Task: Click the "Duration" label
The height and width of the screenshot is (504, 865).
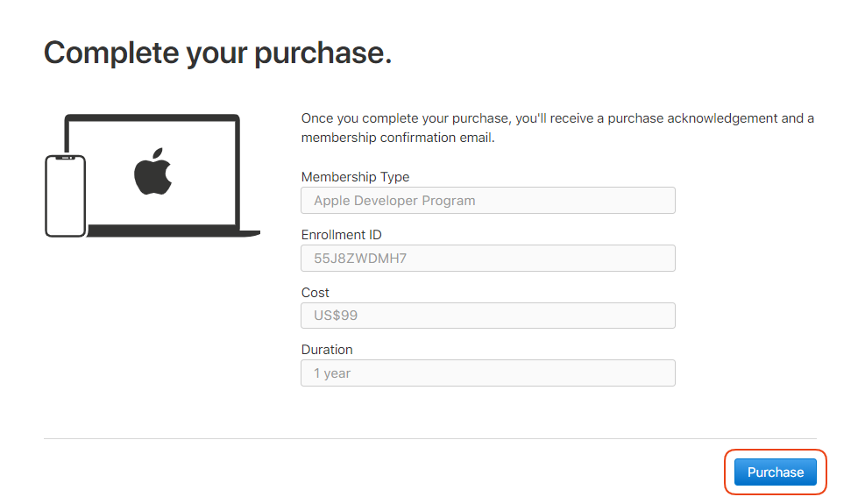Action: [x=327, y=350]
